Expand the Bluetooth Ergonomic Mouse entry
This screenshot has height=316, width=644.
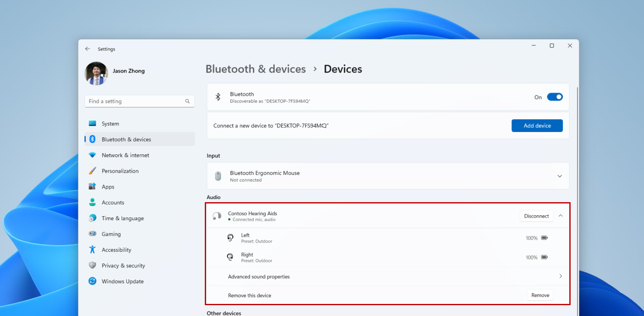(560, 176)
